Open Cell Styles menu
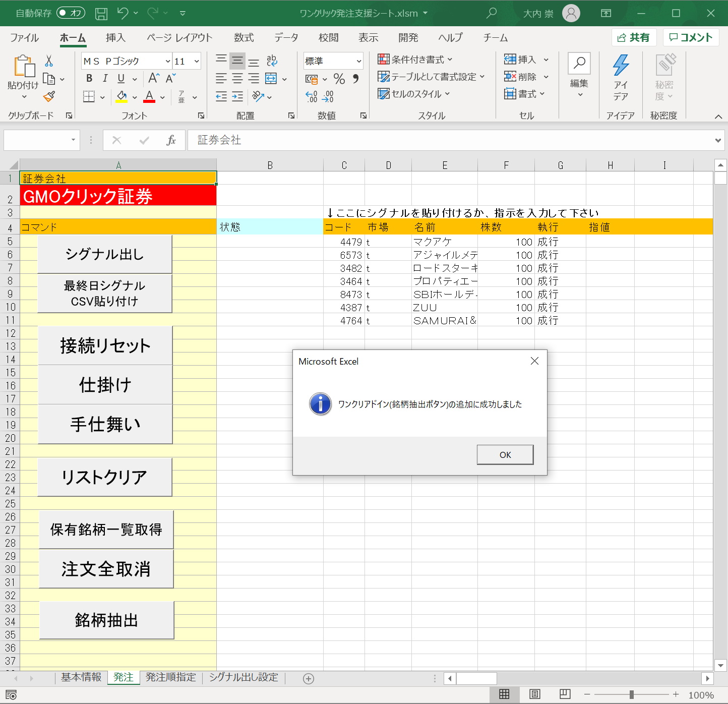The height and width of the screenshot is (704, 728). click(x=413, y=94)
